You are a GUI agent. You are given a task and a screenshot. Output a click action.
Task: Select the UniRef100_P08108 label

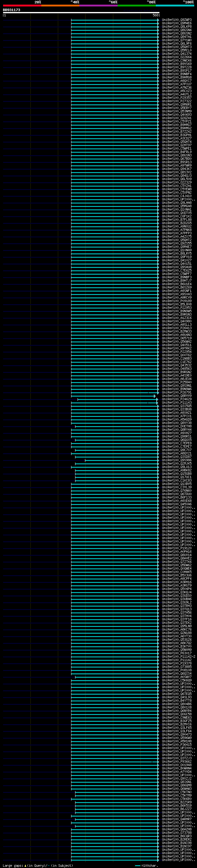[177, 670]
